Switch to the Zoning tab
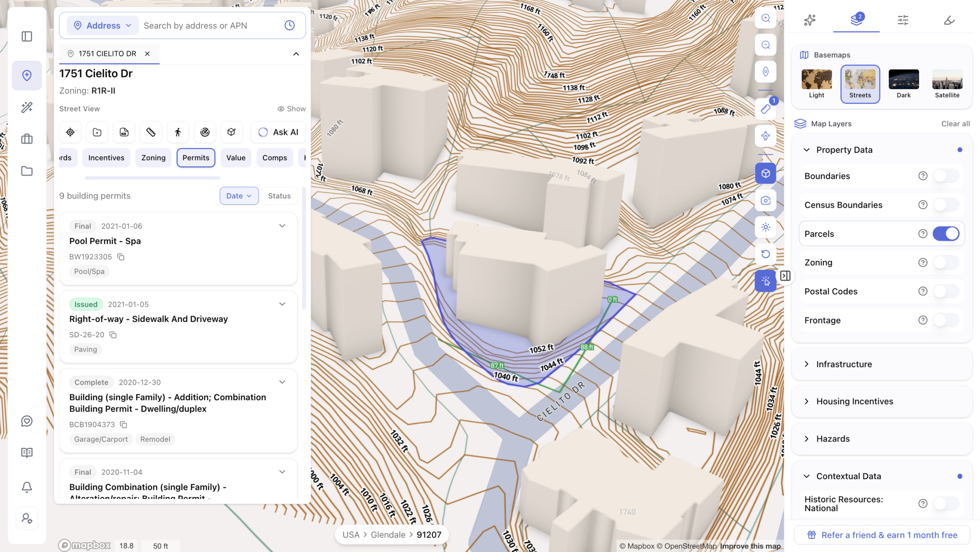980x552 pixels. [x=153, y=158]
